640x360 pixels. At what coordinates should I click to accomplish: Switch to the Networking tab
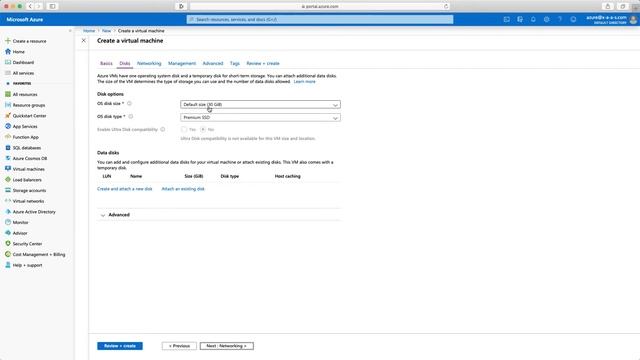click(149, 64)
